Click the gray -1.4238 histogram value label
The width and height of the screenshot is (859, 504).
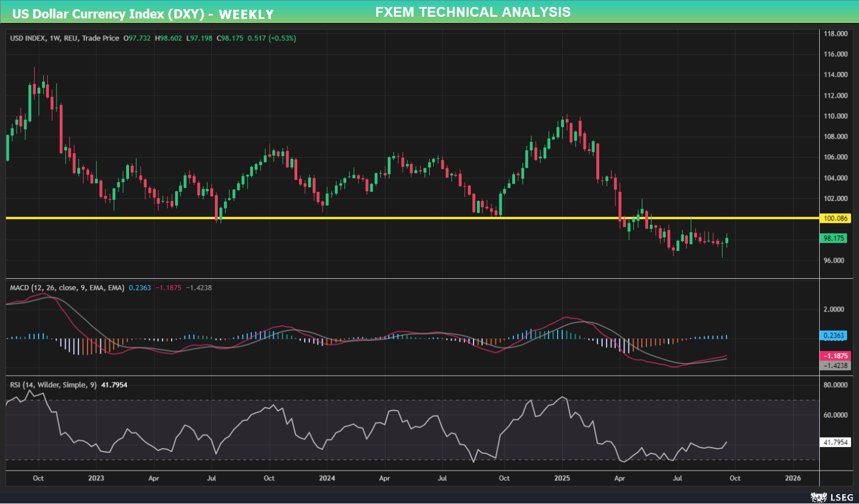[x=835, y=364]
